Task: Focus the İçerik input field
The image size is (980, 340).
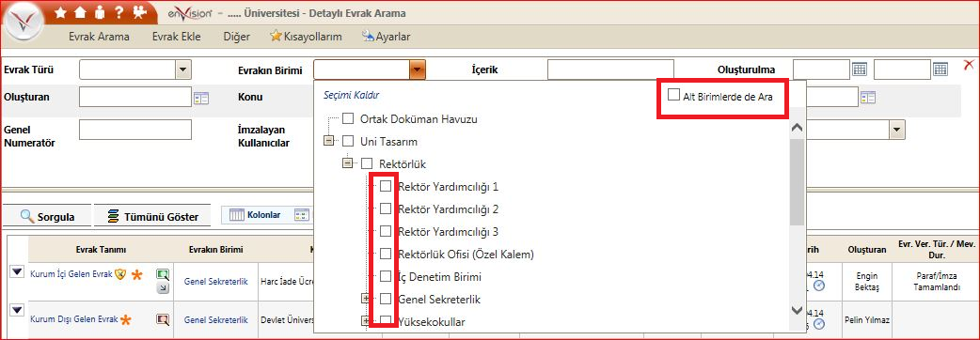Action: click(x=610, y=70)
